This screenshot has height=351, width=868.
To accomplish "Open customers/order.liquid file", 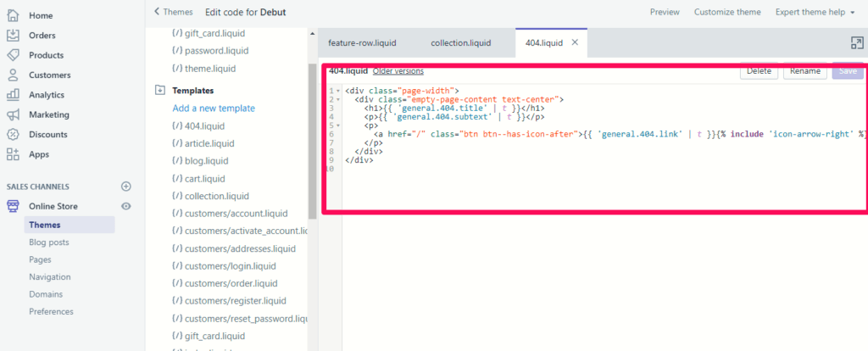I will [231, 283].
